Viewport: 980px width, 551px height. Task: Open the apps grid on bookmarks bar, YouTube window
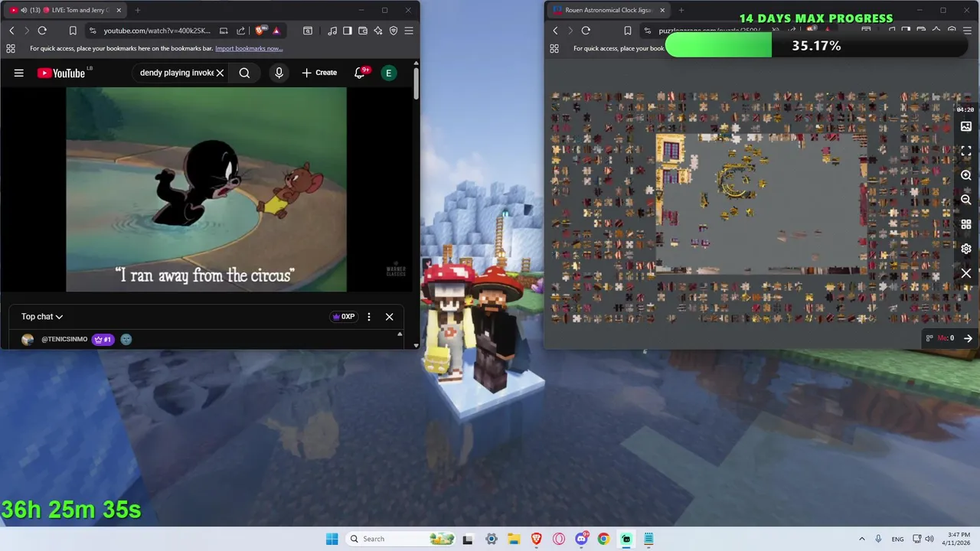tap(10, 48)
